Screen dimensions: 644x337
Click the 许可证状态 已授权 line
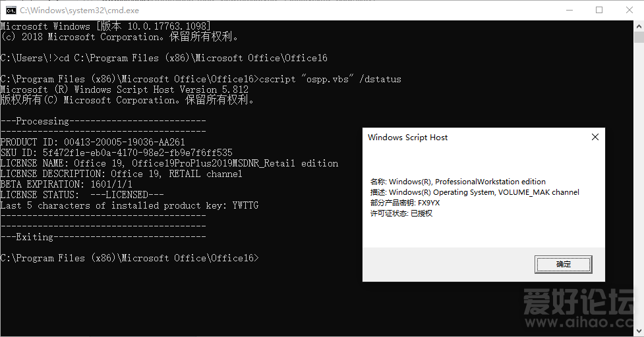click(401, 213)
